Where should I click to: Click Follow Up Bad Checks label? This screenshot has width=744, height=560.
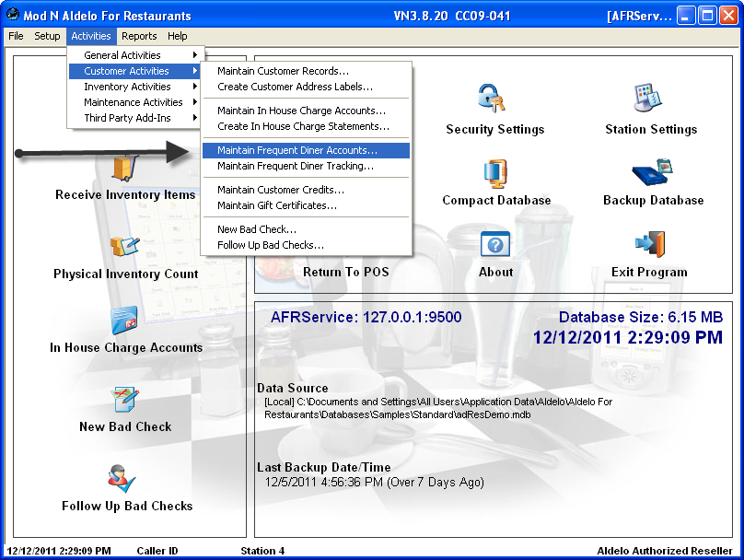[x=127, y=506]
